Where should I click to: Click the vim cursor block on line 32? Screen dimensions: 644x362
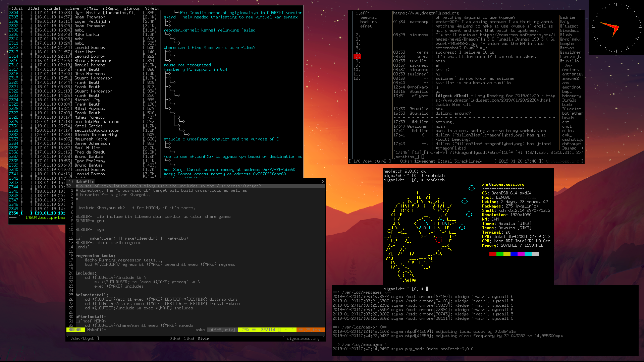coord(77,186)
